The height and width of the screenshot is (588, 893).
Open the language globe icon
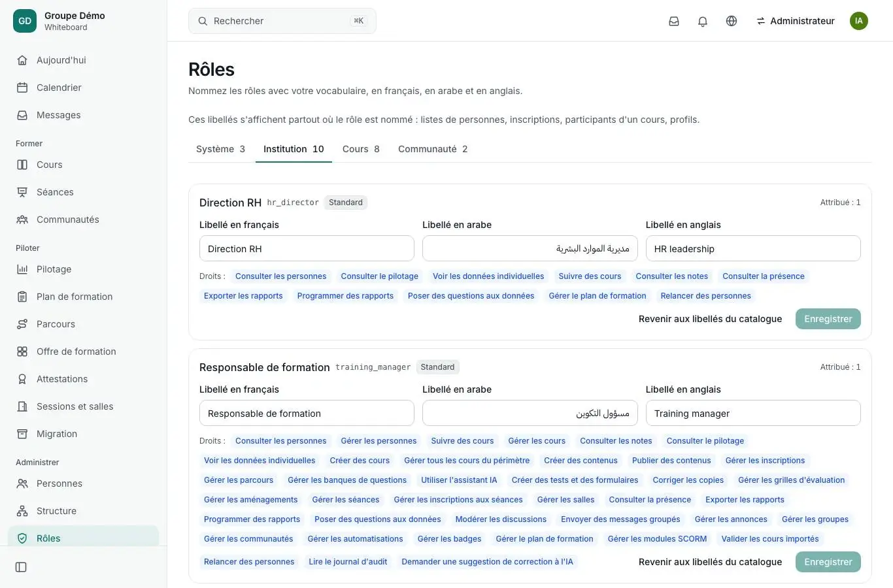point(732,21)
